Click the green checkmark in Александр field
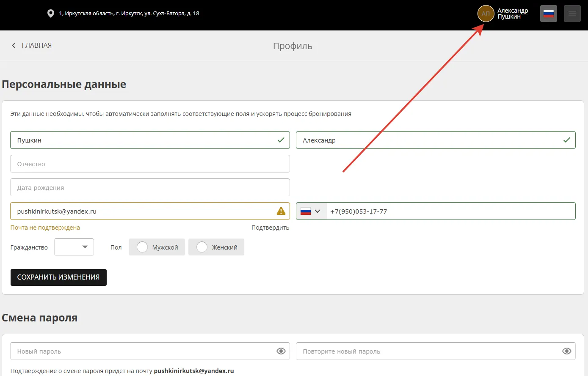 tap(566, 140)
